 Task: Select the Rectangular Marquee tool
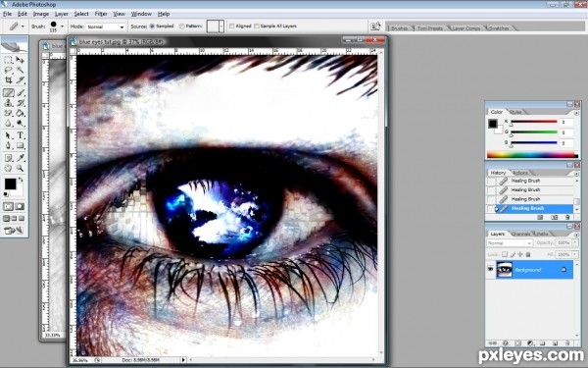[8, 60]
